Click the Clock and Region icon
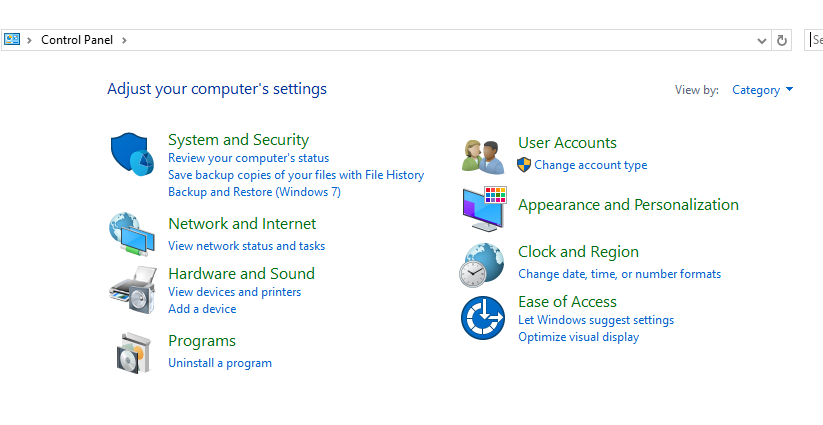Image resolution: width=823 pixels, height=425 pixels. click(x=481, y=265)
